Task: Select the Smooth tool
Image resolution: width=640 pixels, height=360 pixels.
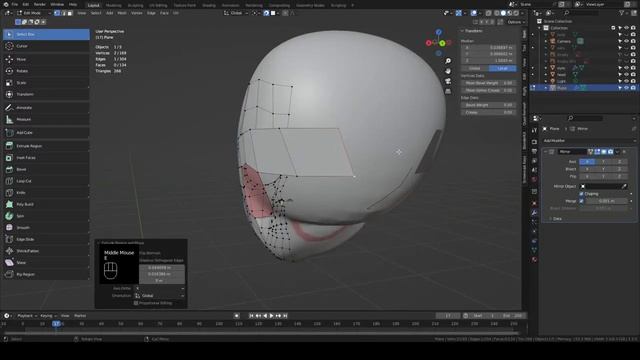Action: [46, 228]
